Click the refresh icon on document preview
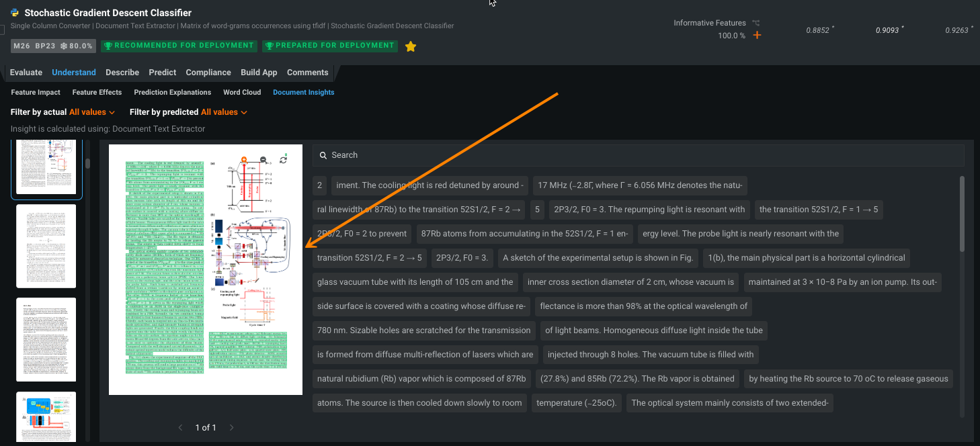Screen dimensions: 980x446 [x=283, y=159]
